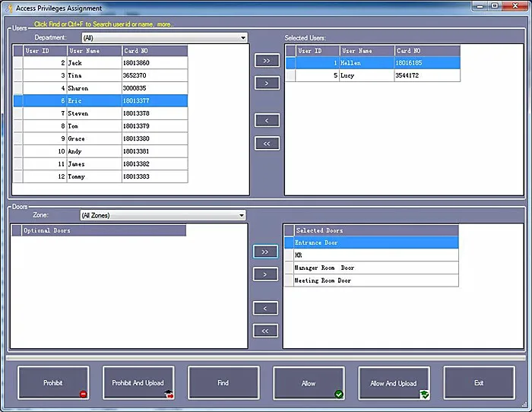Click the Exit button
Viewport: 532px width, 412px height.
[479, 382]
